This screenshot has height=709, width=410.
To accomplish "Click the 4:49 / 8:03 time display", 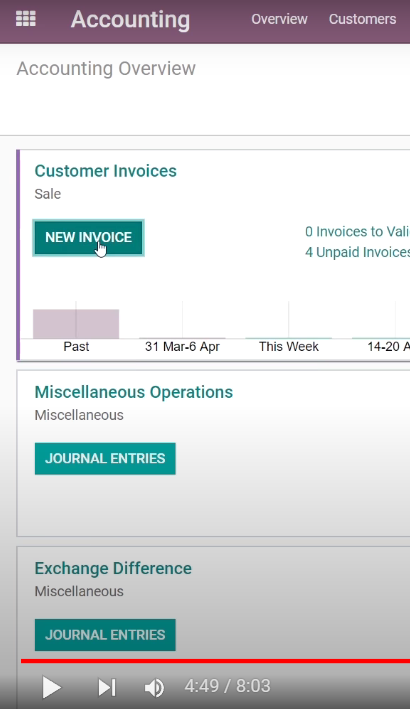I will (227, 686).
